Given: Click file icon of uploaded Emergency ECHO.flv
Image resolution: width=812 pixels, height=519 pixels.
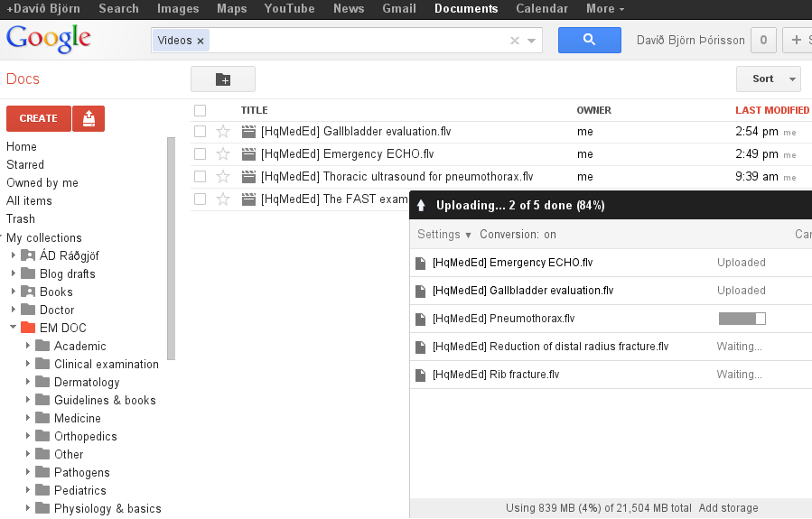Looking at the screenshot, I should [x=421, y=263].
